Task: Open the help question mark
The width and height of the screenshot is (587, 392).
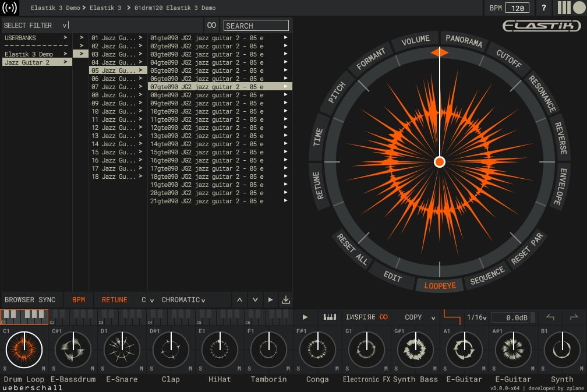Action: [x=543, y=8]
